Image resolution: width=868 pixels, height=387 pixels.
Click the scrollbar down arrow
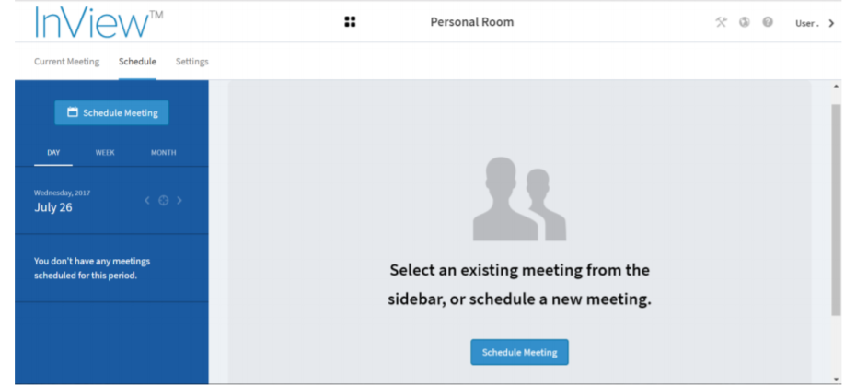coord(835,379)
